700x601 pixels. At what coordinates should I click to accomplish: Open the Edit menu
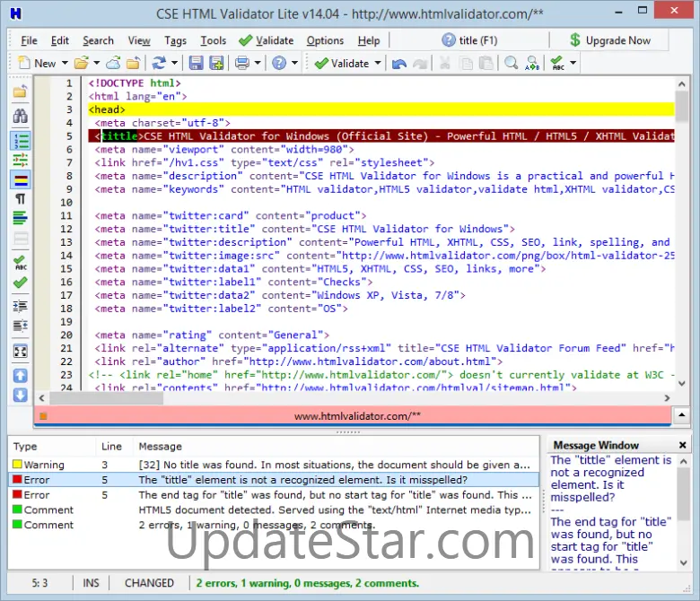click(59, 40)
